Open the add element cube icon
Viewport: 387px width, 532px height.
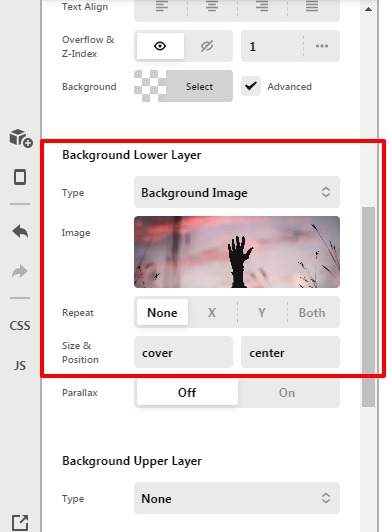coord(21,138)
